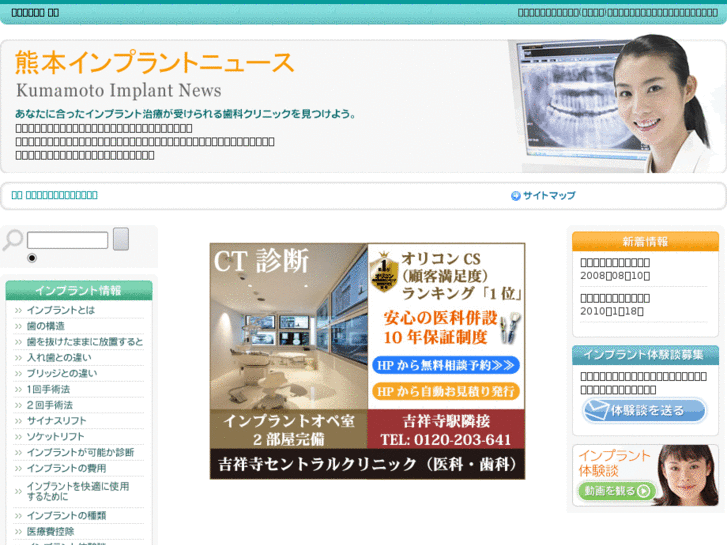Open the サイトマップ link
Image resolution: width=727 pixels, height=545 pixels.
click(x=549, y=195)
